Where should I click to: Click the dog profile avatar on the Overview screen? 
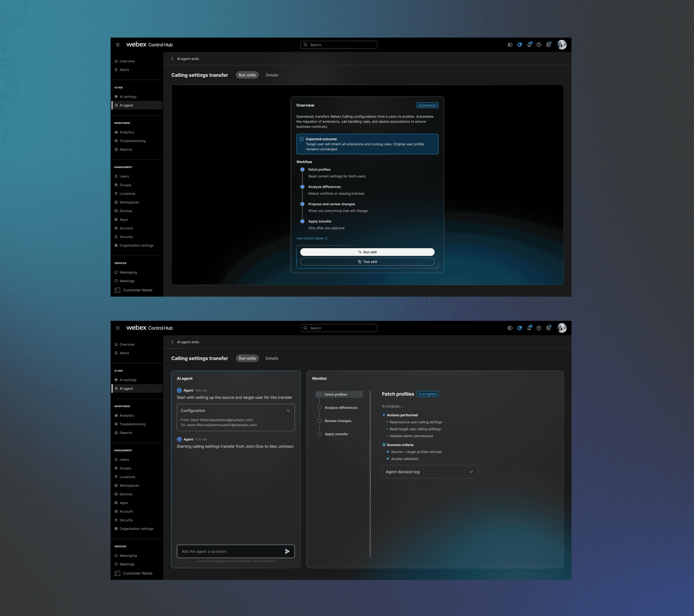[562, 45]
